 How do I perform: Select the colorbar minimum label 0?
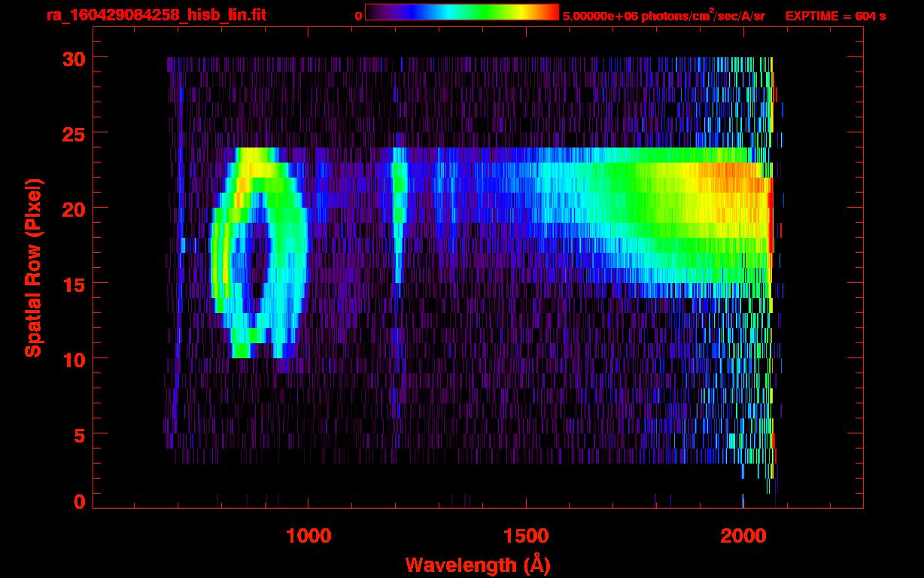coord(358,16)
